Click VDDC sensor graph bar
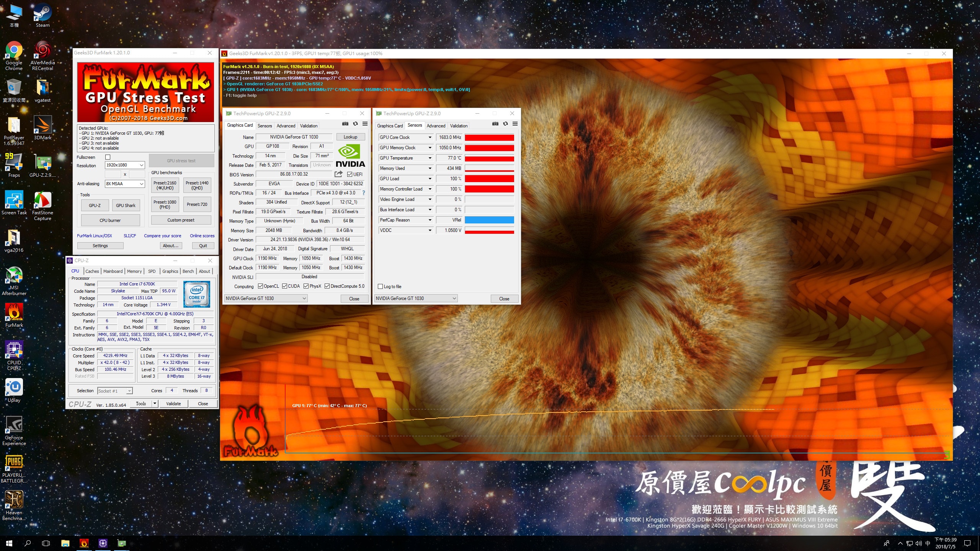Viewport: 980px width, 551px height. 489,230
